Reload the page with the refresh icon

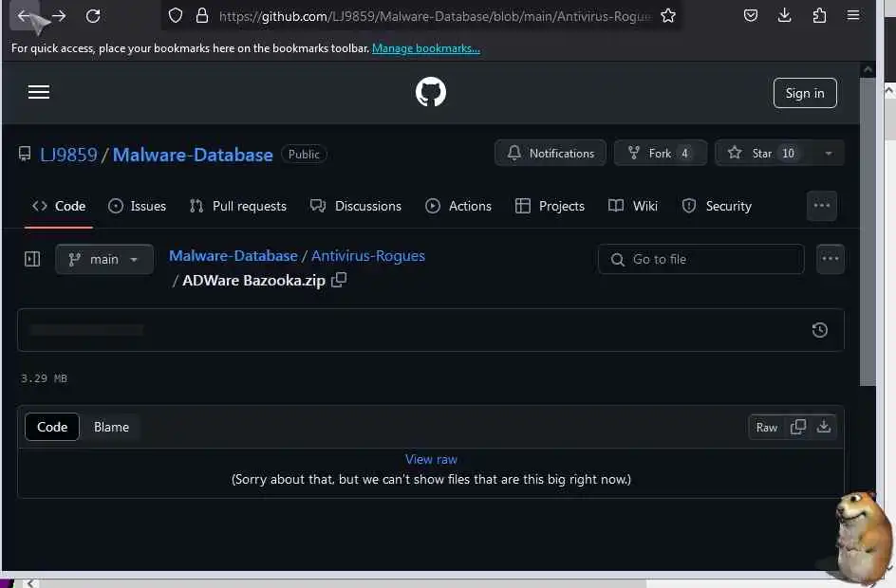[x=93, y=16]
